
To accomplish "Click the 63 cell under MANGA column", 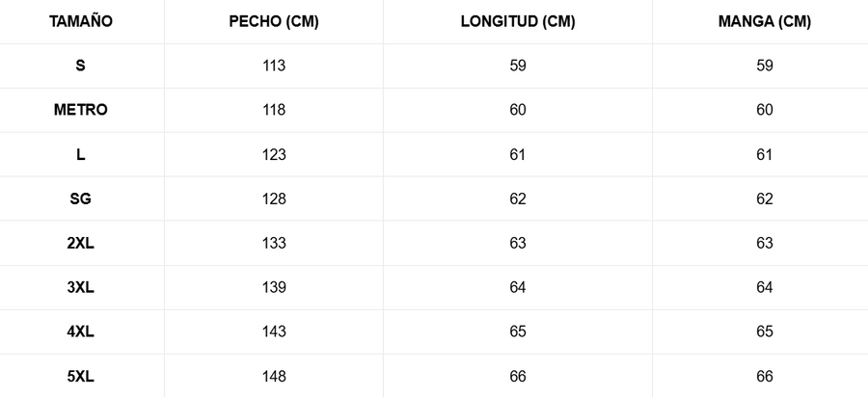I will (x=765, y=243).
